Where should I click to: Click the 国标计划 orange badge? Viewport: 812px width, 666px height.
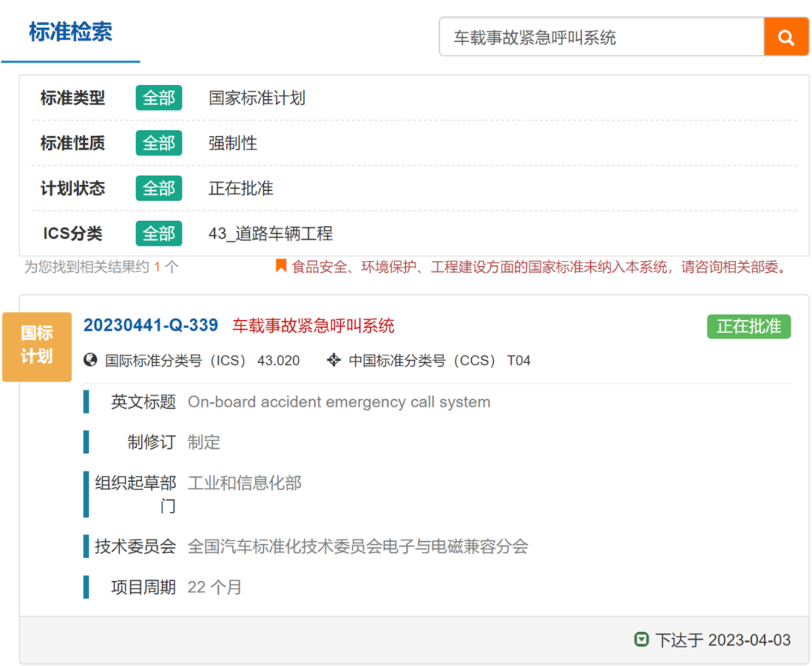(37, 347)
